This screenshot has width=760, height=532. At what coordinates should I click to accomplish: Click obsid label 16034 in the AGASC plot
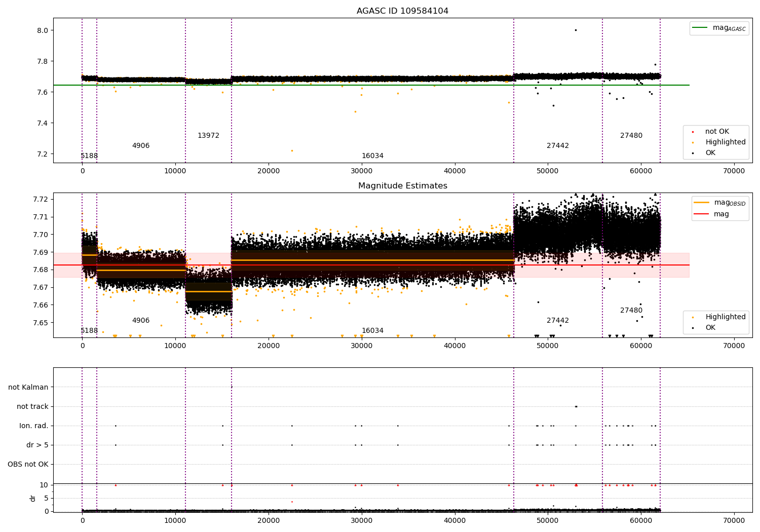point(372,156)
